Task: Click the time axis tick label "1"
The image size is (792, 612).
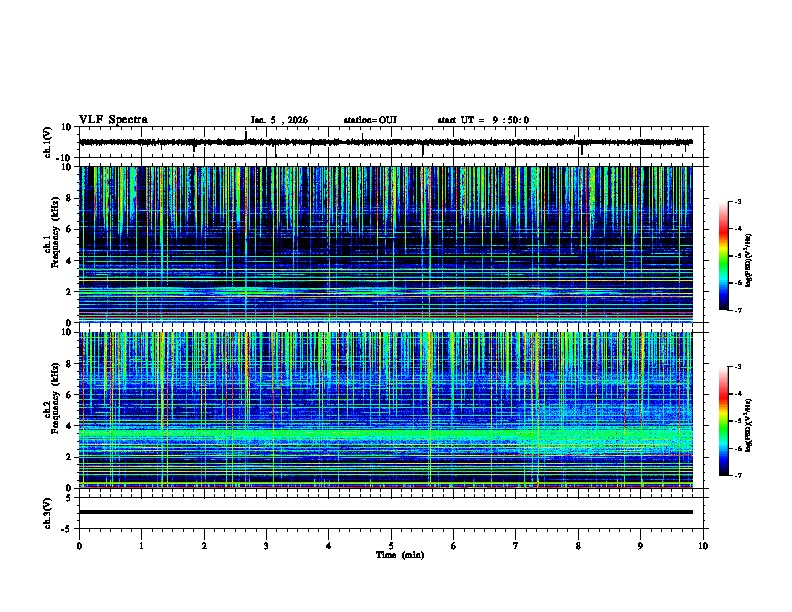Action: (x=141, y=546)
